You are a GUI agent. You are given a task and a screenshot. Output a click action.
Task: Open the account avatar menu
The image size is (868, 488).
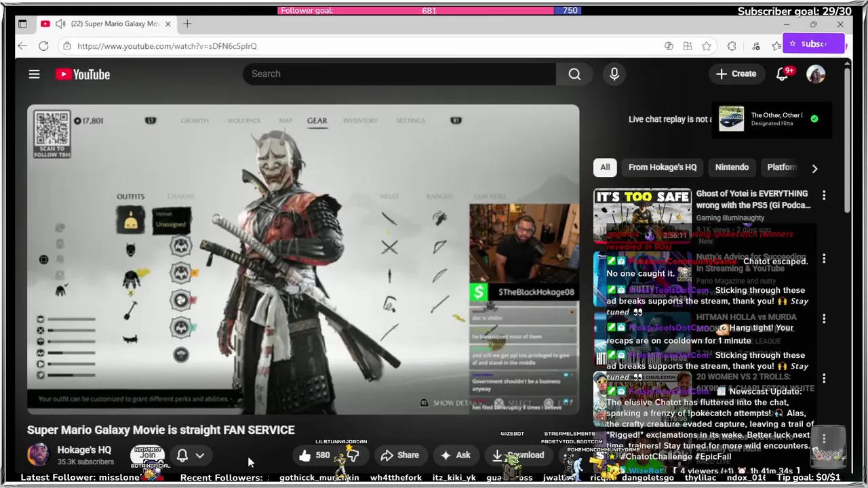coord(816,74)
